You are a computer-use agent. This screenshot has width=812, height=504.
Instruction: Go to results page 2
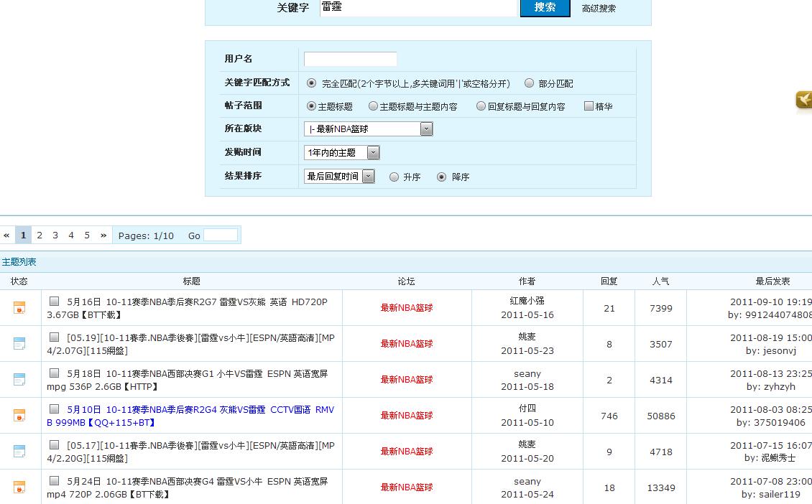40,235
